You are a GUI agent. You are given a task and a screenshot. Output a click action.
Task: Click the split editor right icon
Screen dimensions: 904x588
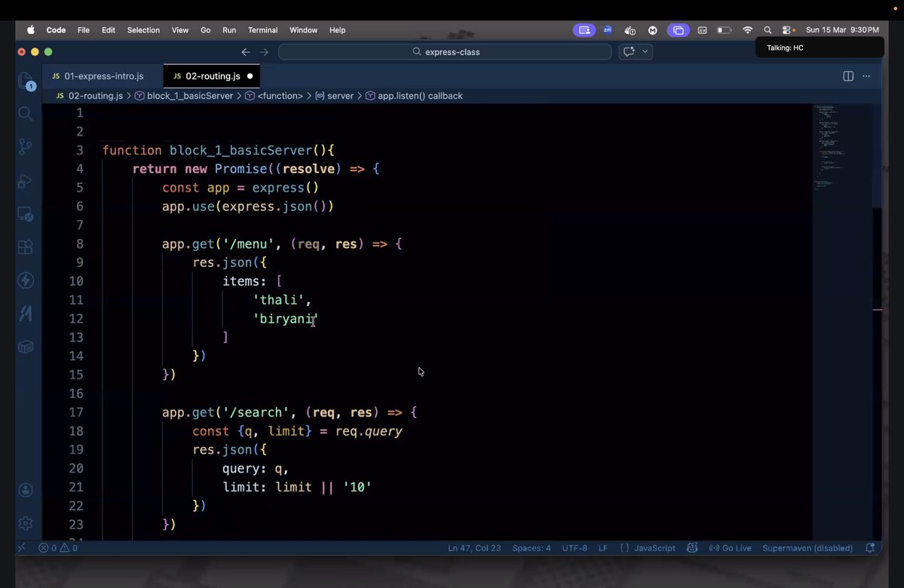click(848, 76)
